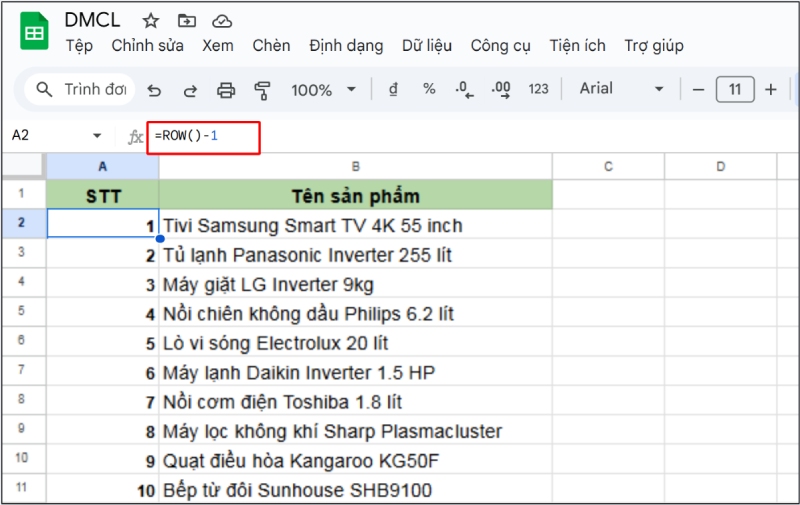Open the Xem menu
This screenshot has width=800, height=505.
218,46
